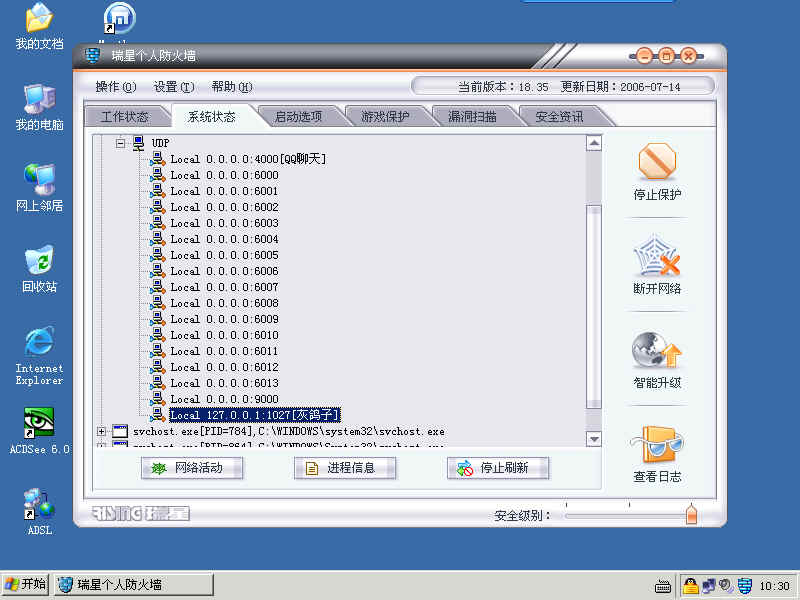Screen dimensions: 800x600
Task: Click window icon beside svchost.exe[PID=784]
Action: (119, 431)
